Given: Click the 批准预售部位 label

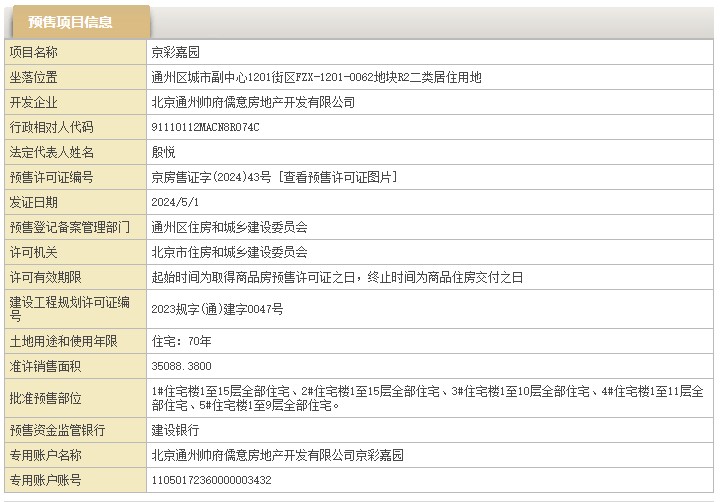Looking at the screenshot, I should [x=45, y=398].
